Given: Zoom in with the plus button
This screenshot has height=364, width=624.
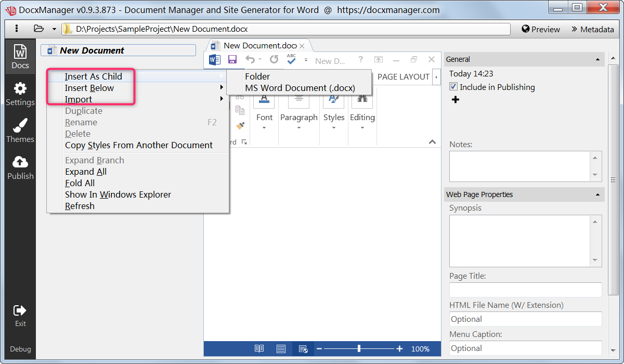Looking at the screenshot, I should [x=399, y=349].
